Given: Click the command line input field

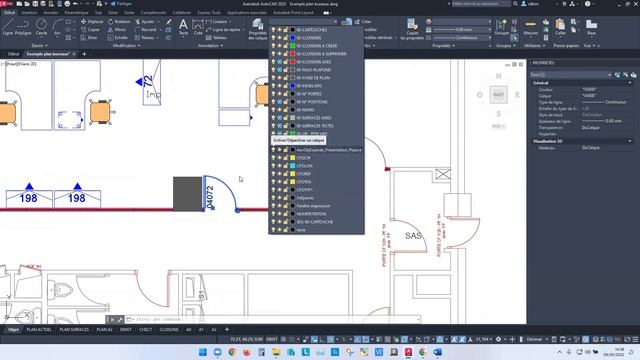Looking at the screenshot, I should [x=272, y=320].
